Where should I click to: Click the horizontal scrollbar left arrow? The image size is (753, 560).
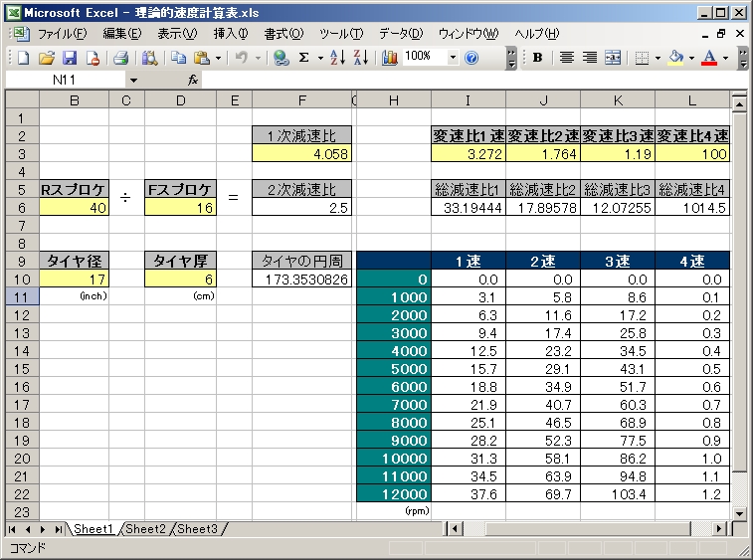tap(455, 529)
